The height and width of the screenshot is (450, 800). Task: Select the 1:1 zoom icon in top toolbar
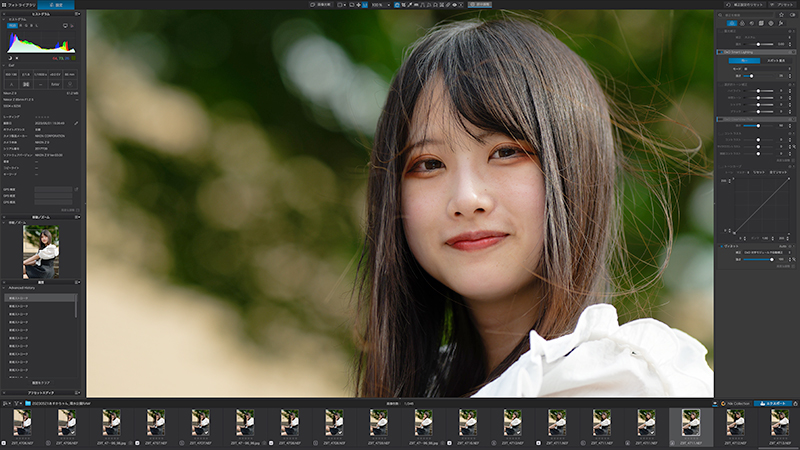[x=365, y=5]
